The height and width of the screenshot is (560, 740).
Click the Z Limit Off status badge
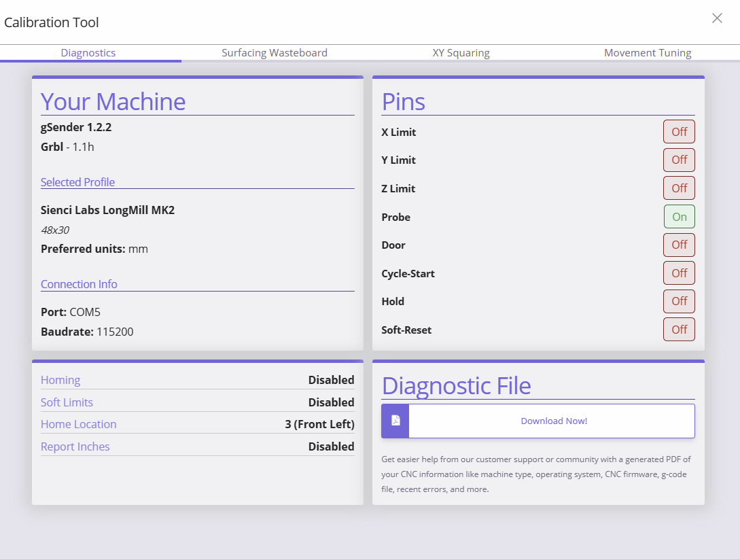point(679,188)
